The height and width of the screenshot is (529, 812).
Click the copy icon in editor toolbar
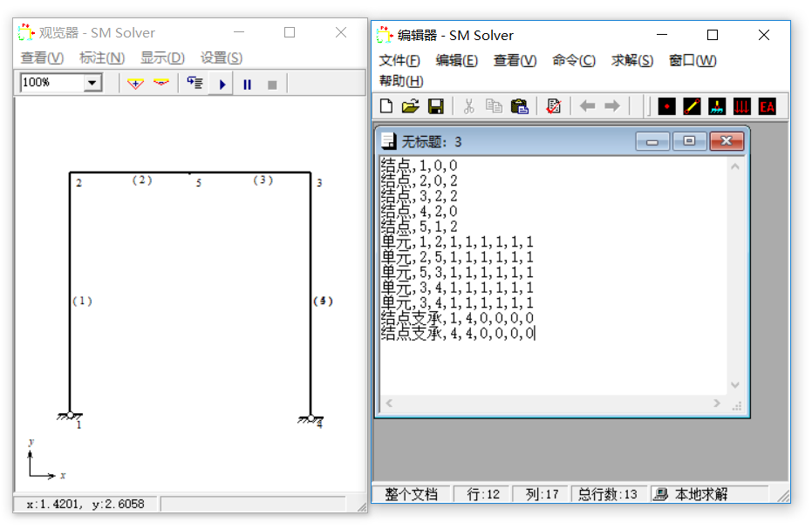pyautogui.click(x=494, y=106)
